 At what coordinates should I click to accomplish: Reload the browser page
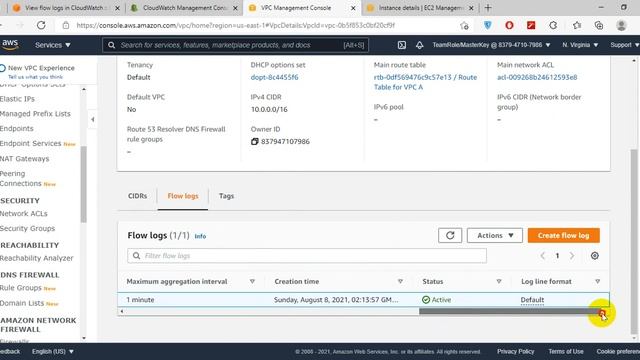[41, 25]
